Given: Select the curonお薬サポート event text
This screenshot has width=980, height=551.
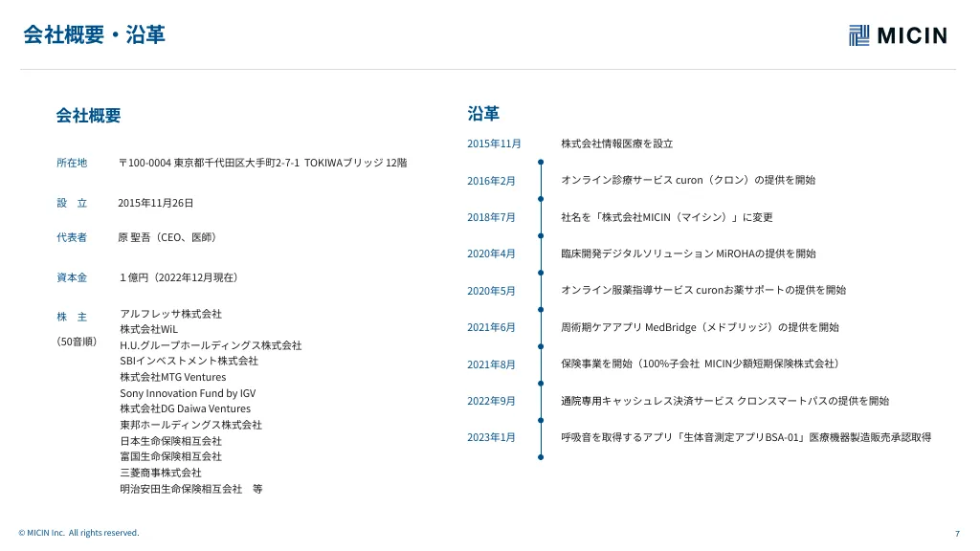Looking at the screenshot, I should [x=703, y=290].
